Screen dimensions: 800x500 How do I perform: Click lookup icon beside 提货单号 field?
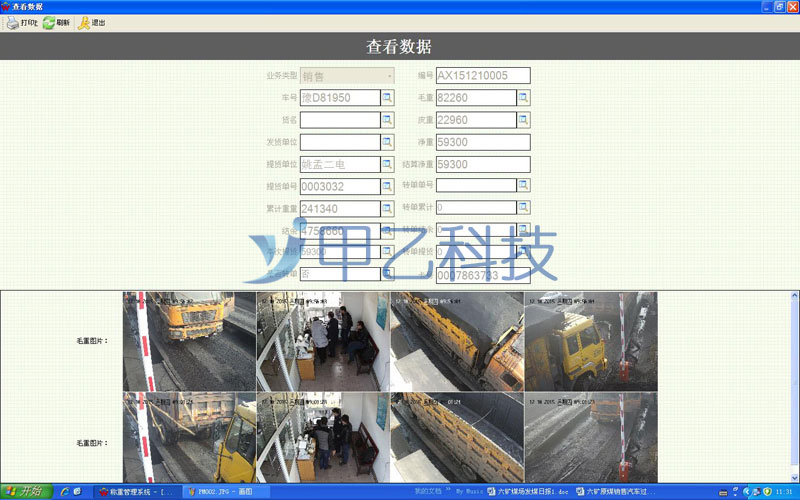coord(388,186)
